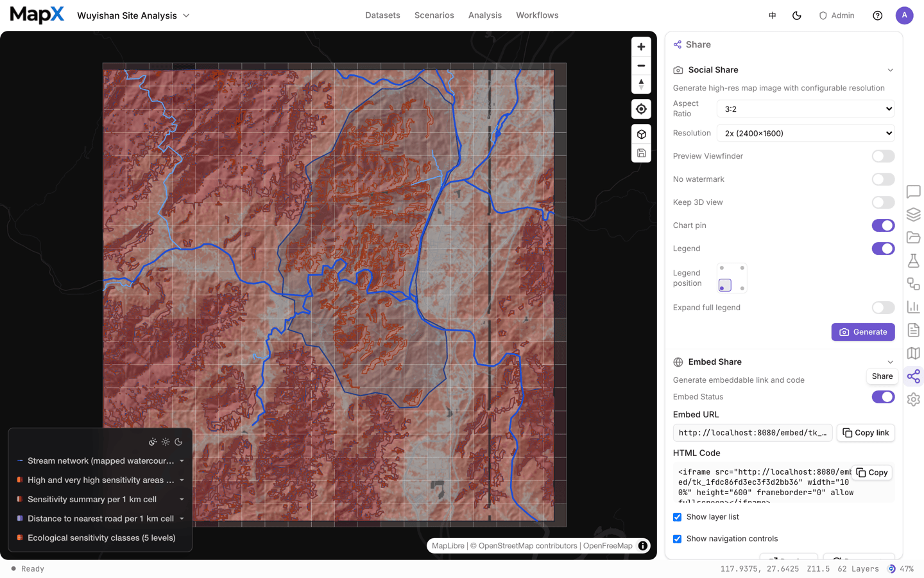Expand Sensitivity summary per 1 km cell
This screenshot has width=924, height=578.
(182, 500)
